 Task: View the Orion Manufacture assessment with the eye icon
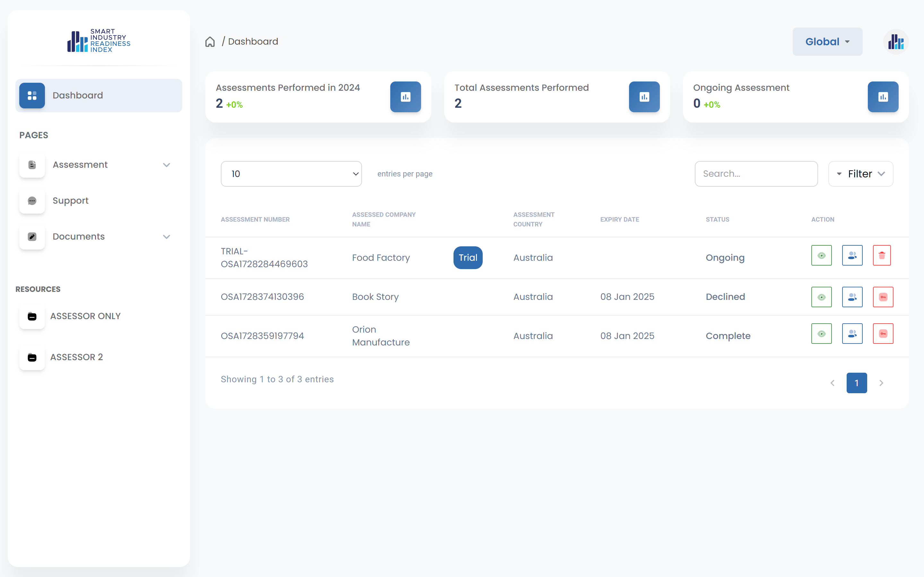pos(821,334)
